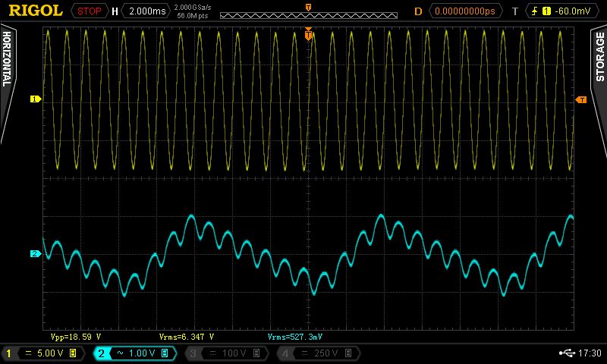This screenshot has width=607, height=364.
Task: Toggle channel 3 with 100 V scale
Action: coord(224,353)
